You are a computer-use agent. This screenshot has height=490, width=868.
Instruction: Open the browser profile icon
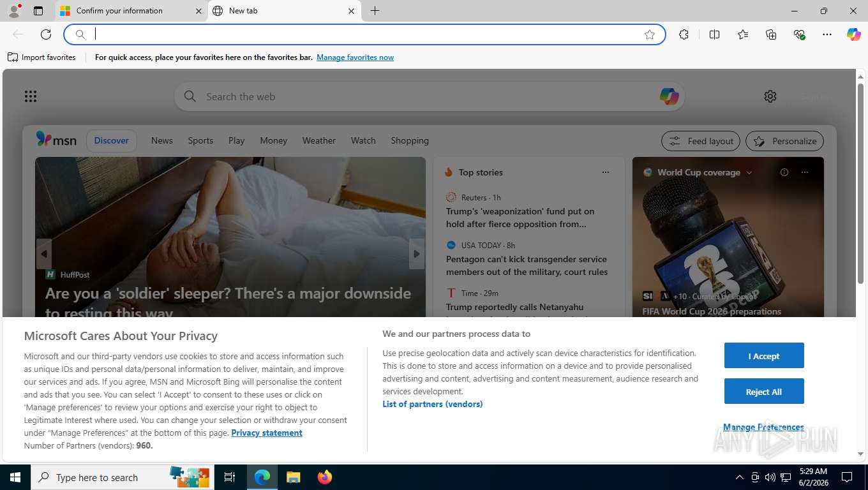(x=13, y=11)
